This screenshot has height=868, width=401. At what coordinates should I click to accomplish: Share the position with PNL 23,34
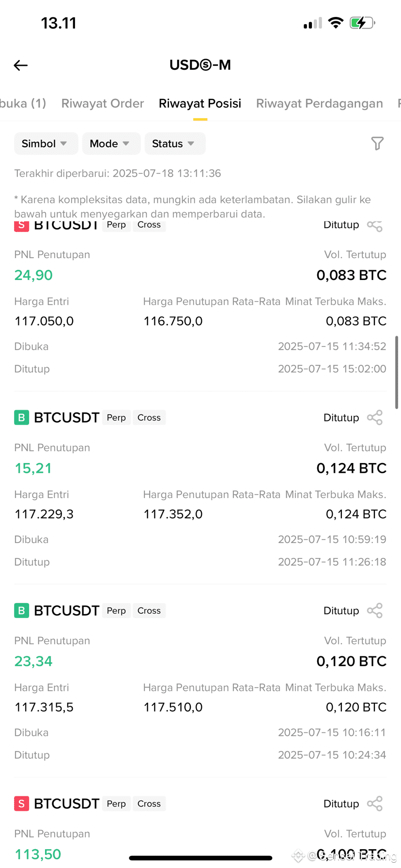375,611
